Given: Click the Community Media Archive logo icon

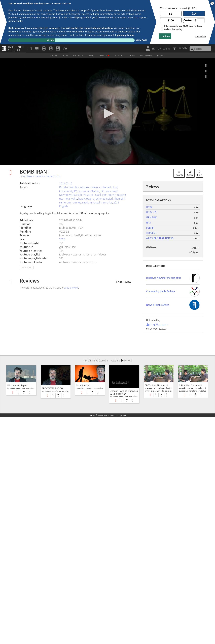Looking at the screenshot, I should [194, 291].
